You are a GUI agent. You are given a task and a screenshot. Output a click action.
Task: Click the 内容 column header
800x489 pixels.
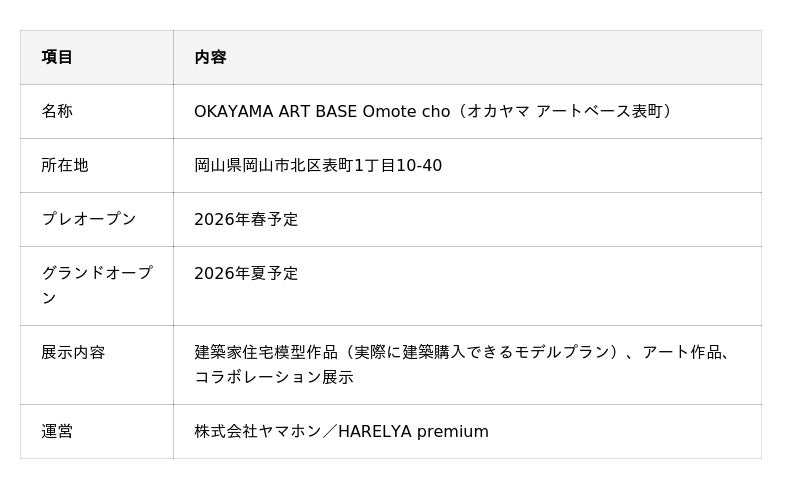[210, 57]
